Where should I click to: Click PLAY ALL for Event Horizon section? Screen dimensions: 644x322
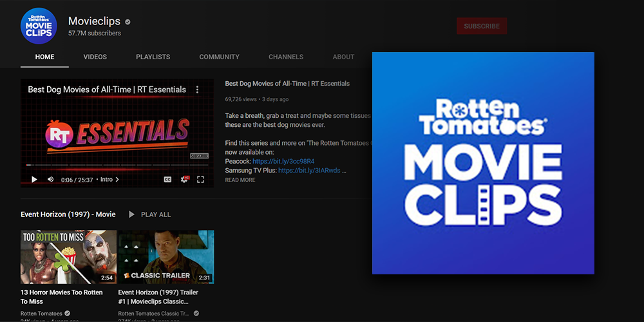149,214
